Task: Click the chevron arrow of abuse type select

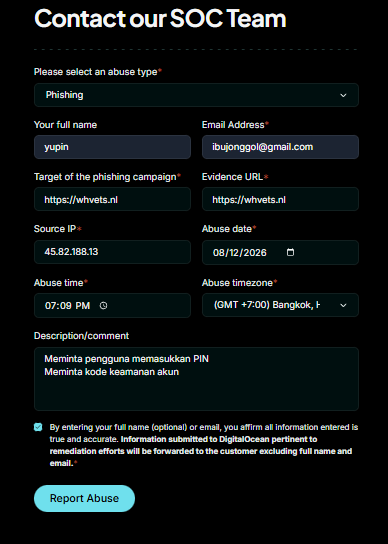Action: tap(343, 95)
